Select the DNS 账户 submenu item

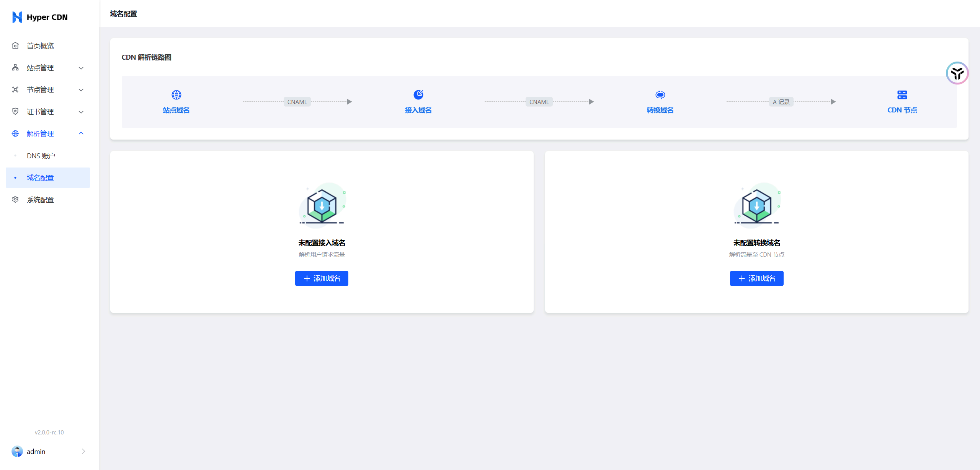pos(41,156)
